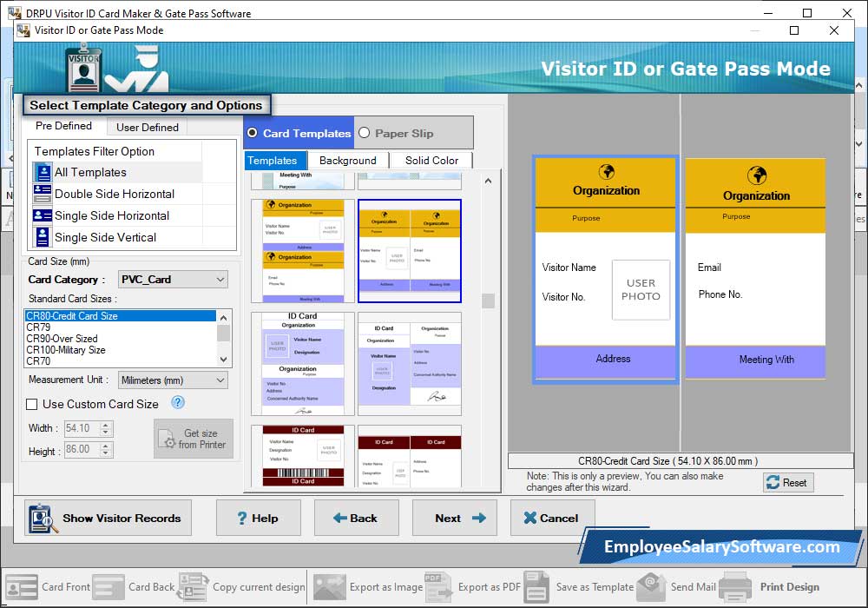This screenshot has width=868, height=608.
Task: Click Get size from Printer button
Action: tap(194, 439)
